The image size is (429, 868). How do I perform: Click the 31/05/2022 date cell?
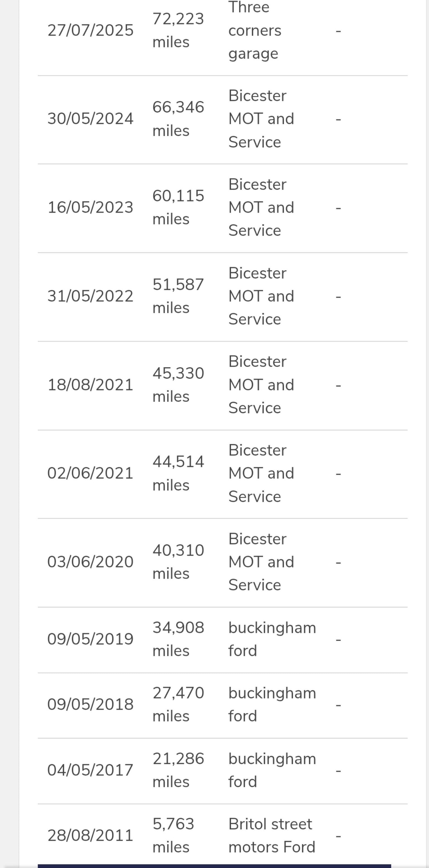(x=90, y=296)
